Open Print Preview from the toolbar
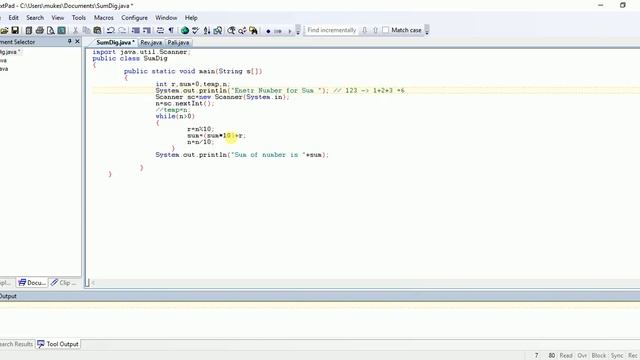The height and width of the screenshot is (360, 640). pyautogui.click(x=51, y=30)
